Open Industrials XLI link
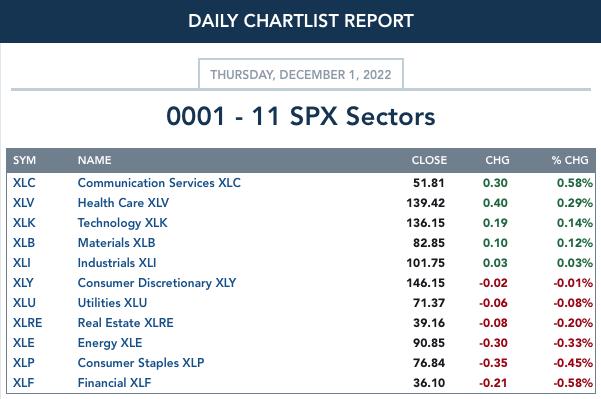Screen dimensions: 601x399 117,263
